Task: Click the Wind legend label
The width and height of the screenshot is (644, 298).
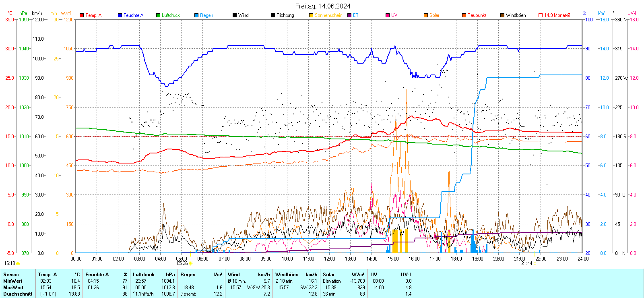Action: pos(243,15)
